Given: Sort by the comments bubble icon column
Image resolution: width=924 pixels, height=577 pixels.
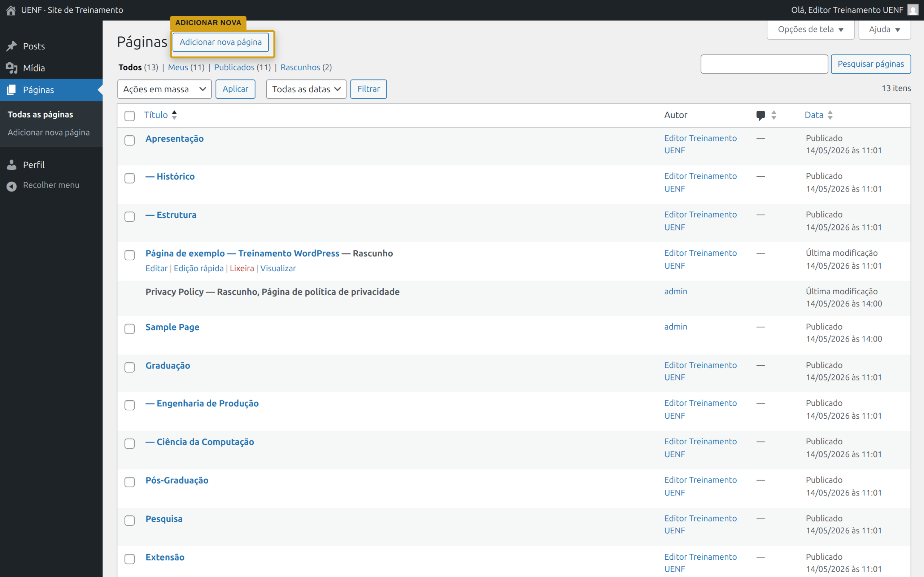Looking at the screenshot, I should 760,115.
